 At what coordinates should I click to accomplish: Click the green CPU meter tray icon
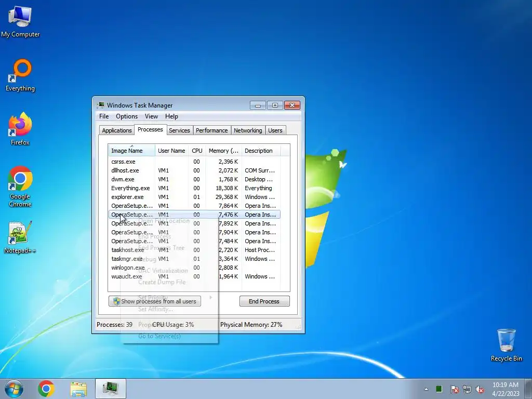tap(438, 389)
